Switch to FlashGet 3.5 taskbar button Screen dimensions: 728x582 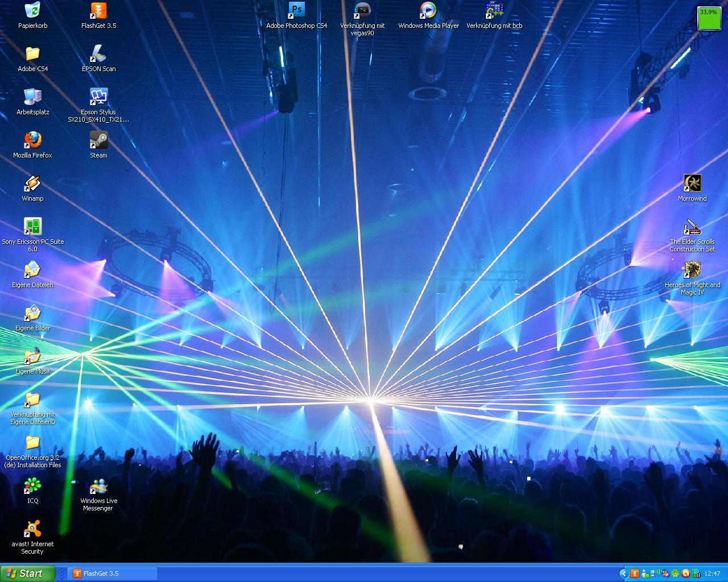pyautogui.click(x=112, y=573)
